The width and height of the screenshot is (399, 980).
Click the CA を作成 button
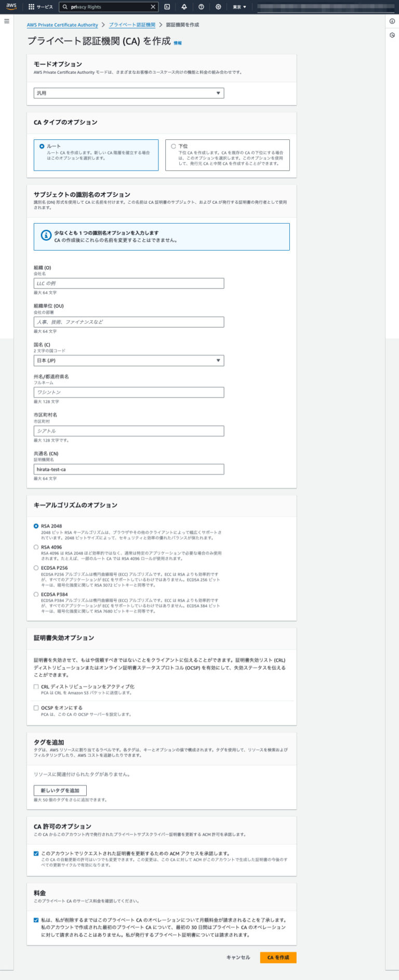(278, 957)
